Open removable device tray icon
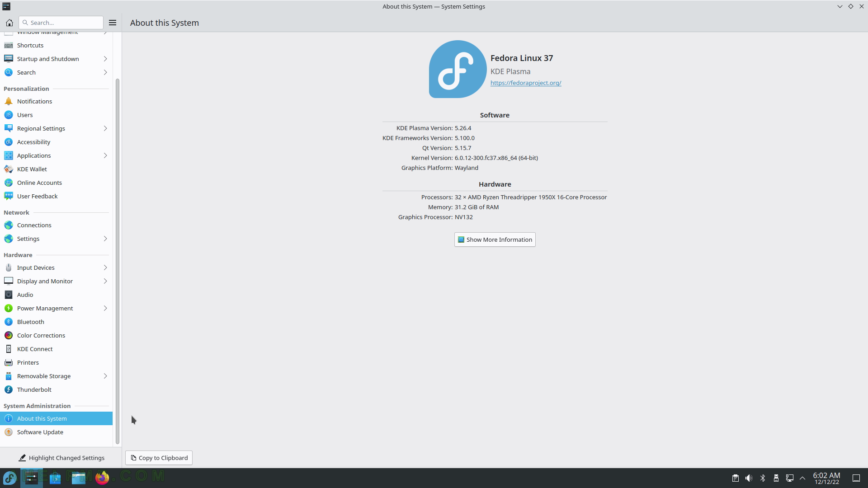868x488 pixels. pos(776,478)
